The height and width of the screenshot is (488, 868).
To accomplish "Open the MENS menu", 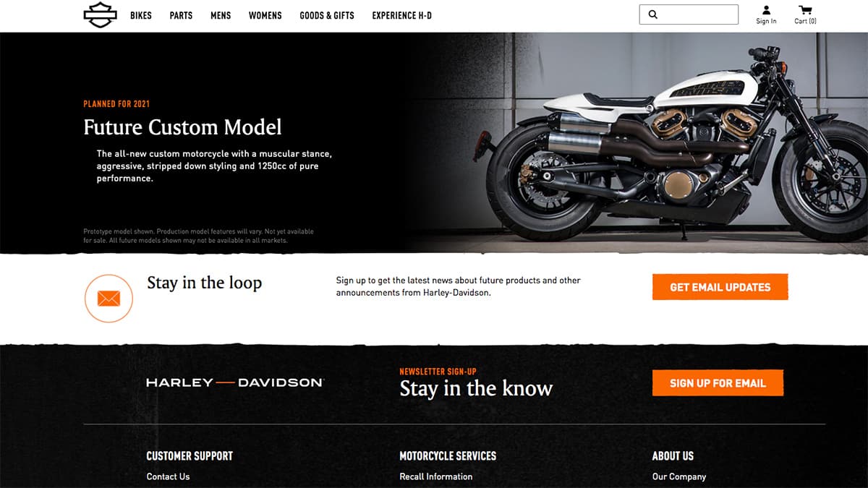I will coord(221,15).
